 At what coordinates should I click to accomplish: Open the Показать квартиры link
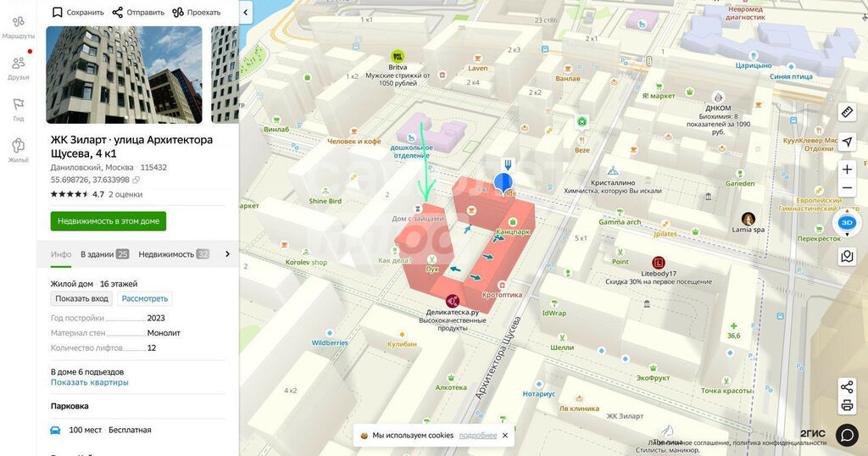click(90, 382)
